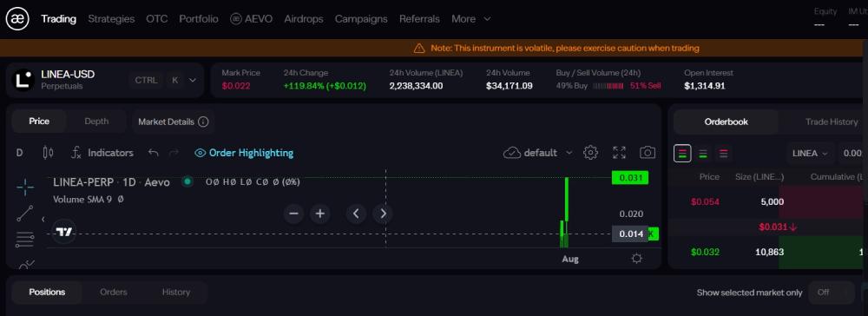
Task: Zoom out chart with minus button
Action: click(x=294, y=214)
